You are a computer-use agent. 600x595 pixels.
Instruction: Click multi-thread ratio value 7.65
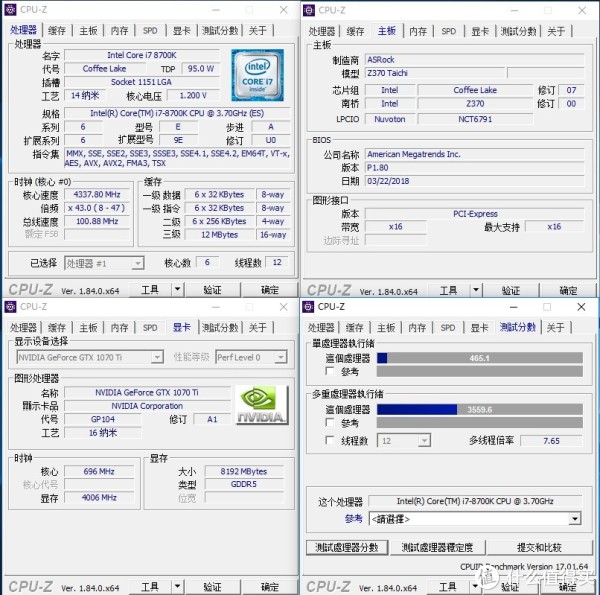(x=551, y=441)
